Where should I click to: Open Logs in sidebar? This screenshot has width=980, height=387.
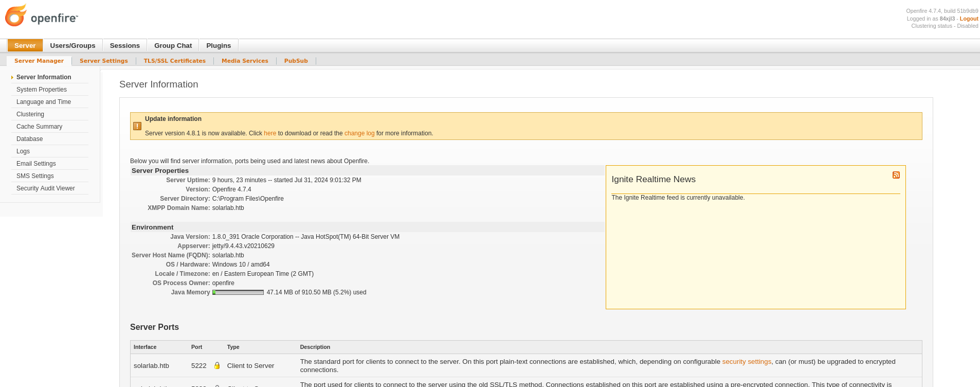pos(23,151)
